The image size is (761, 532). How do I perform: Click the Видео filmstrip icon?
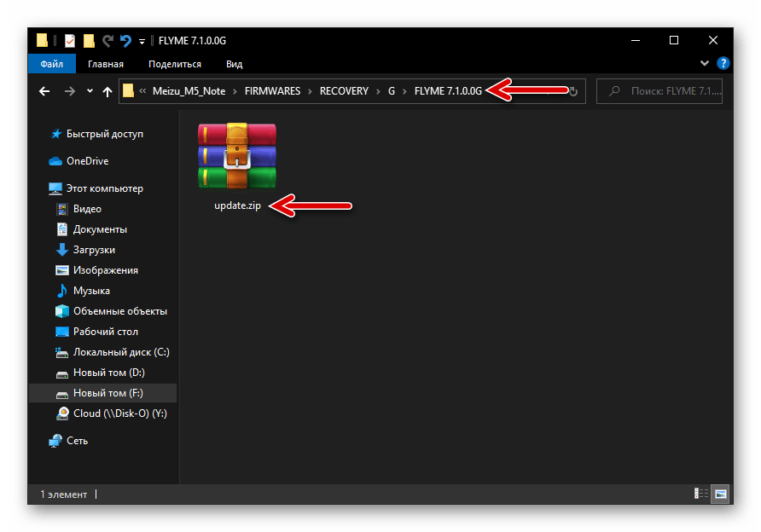pyautogui.click(x=62, y=209)
